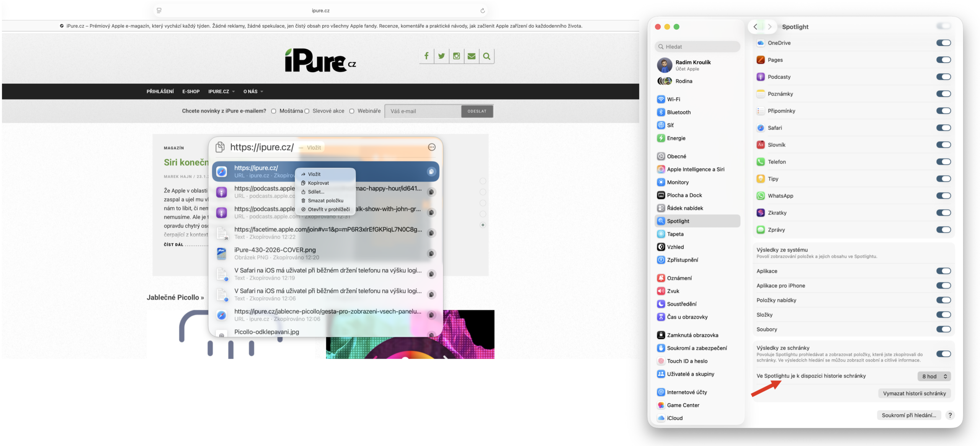Click the Twitter icon on the iPure header
This screenshot has width=980, height=446.
[x=441, y=56]
